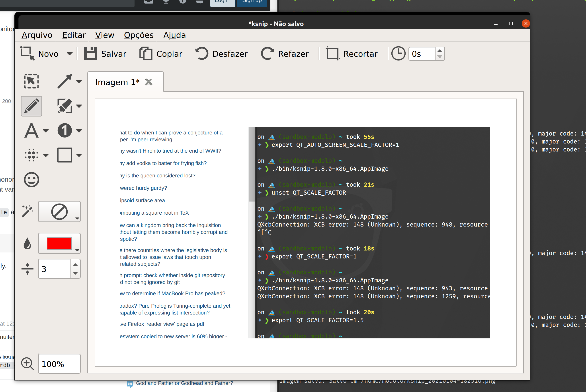Click the Recortar (crop) toolbar icon
Image resolution: width=586 pixels, height=392 pixels.
click(x=332, y=54)
